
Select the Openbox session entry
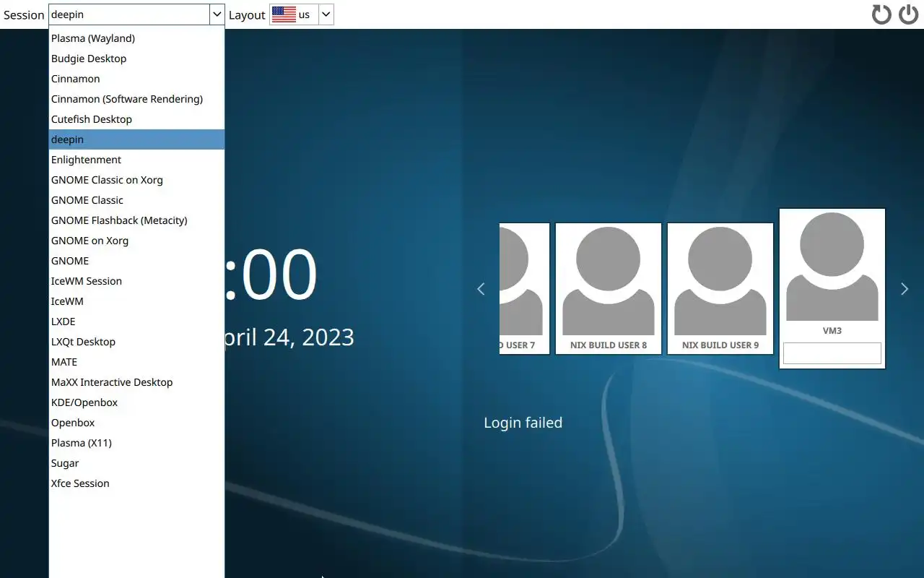pyautogui.click(x=136, y=423)
